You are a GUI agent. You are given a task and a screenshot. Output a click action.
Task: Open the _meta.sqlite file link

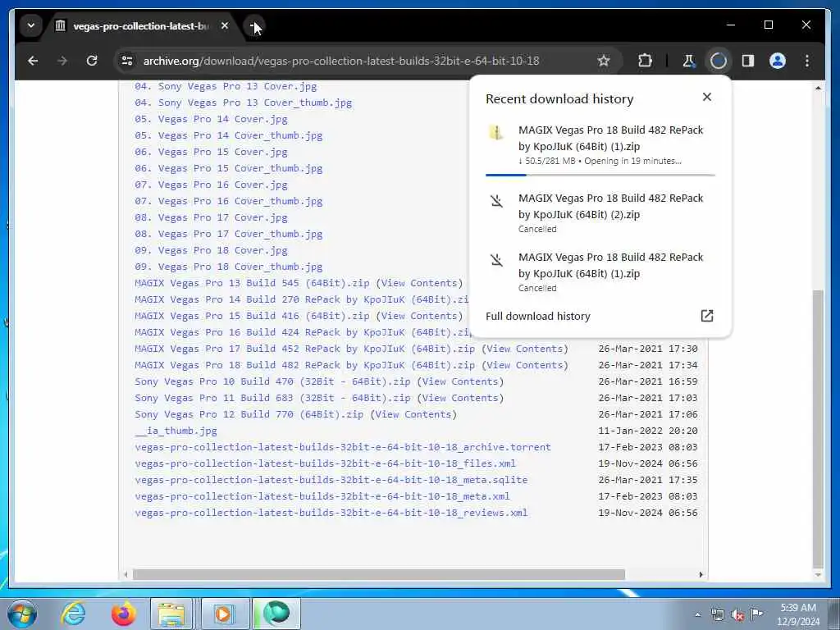tap(331, 480)
